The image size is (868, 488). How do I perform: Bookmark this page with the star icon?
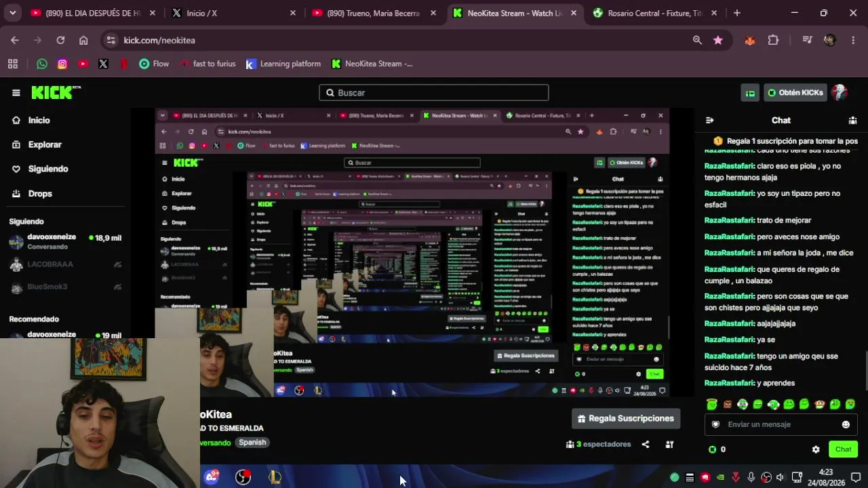coord(717,40)
